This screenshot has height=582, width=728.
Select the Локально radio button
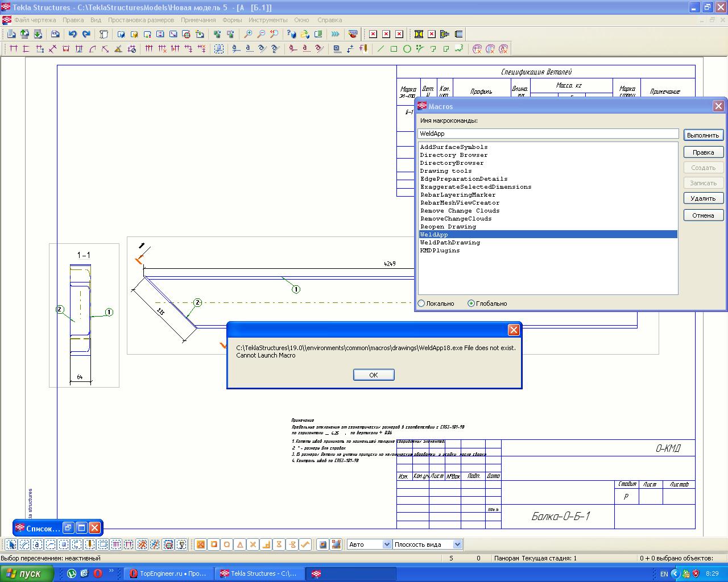tap(421, 304)
